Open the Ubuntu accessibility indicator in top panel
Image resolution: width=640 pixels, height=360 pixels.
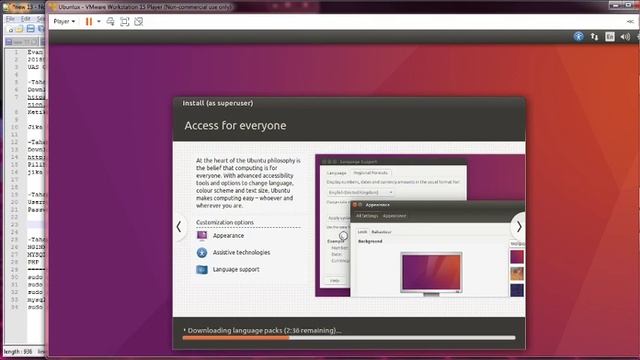click(578, 37)
